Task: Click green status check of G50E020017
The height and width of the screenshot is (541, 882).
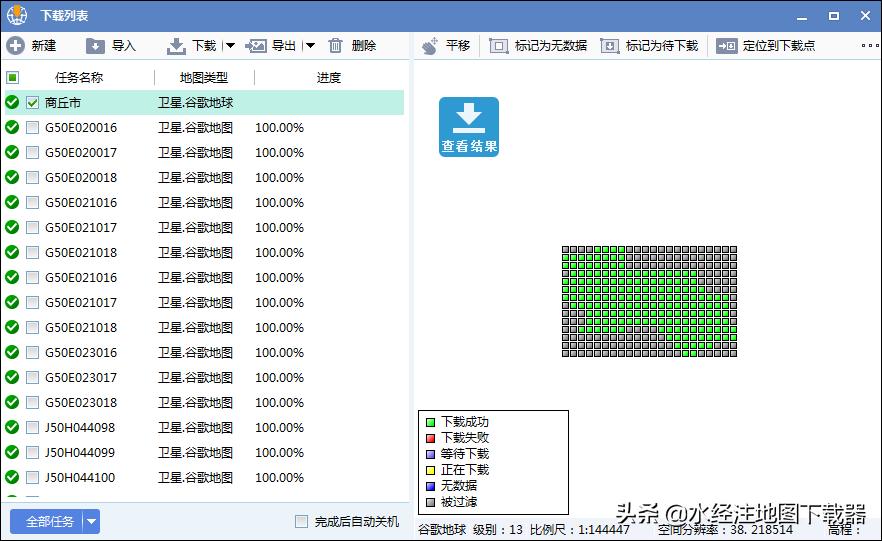Action: (12, 152)
